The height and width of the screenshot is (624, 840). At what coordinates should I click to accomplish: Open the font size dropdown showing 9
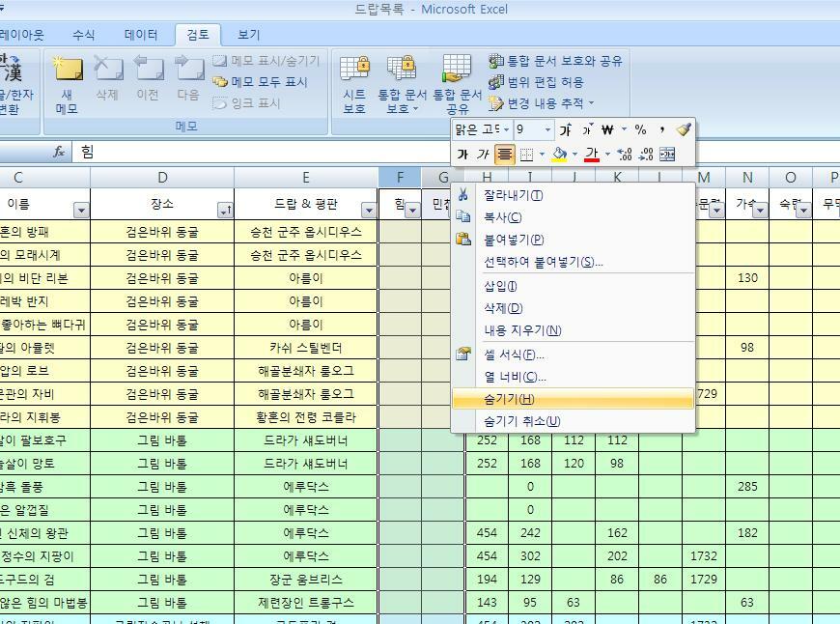click(547, 129)
